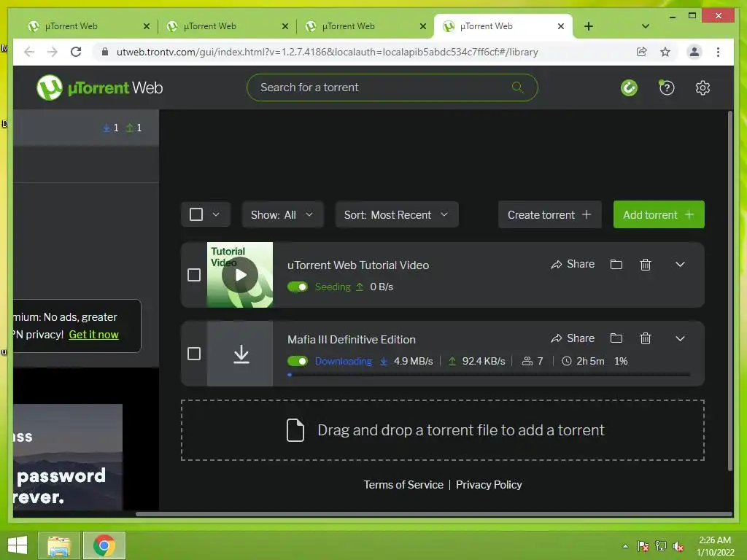Open the help question mark icon

click(667, 87)
